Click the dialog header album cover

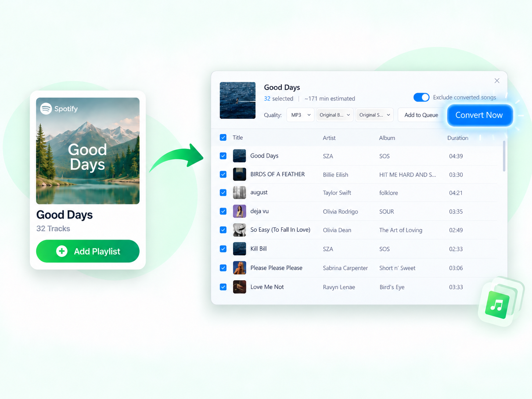237,100
